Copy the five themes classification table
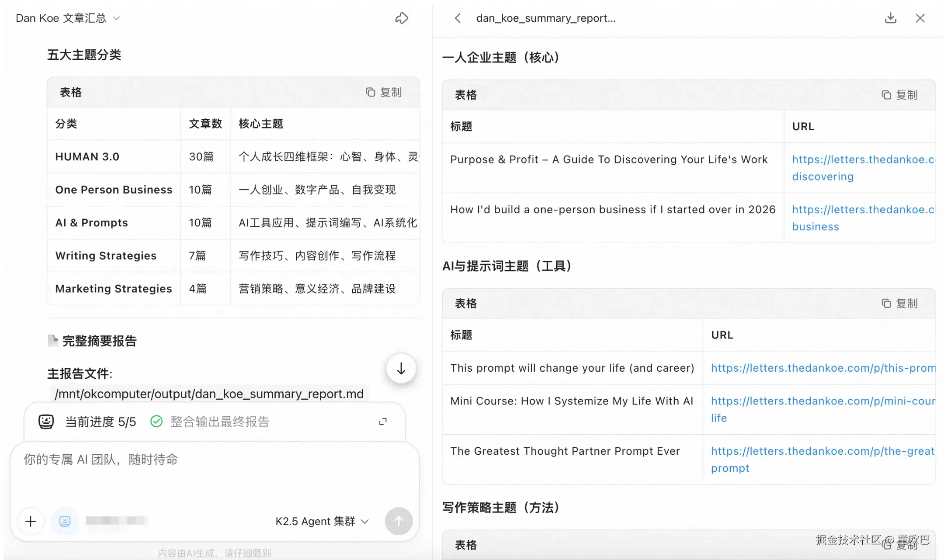This screenshot has height=560, width=944. point(384,92)
